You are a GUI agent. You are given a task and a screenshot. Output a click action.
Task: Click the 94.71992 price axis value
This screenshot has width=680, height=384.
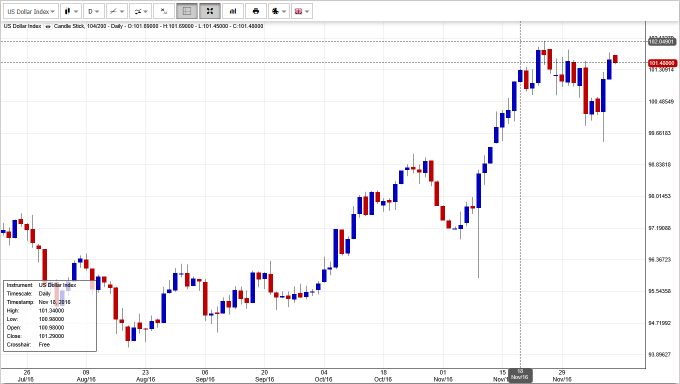tap(661, 323)
